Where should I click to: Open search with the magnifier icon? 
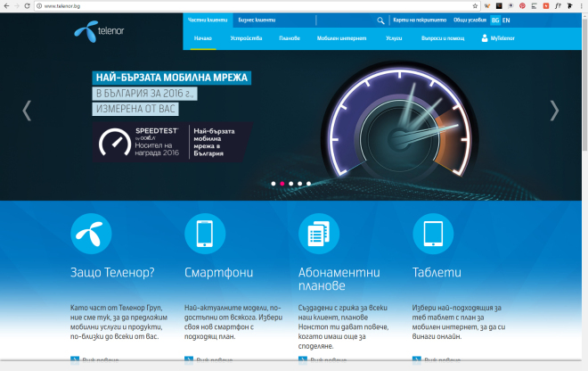pyautogui.click(x=380, y=20)
